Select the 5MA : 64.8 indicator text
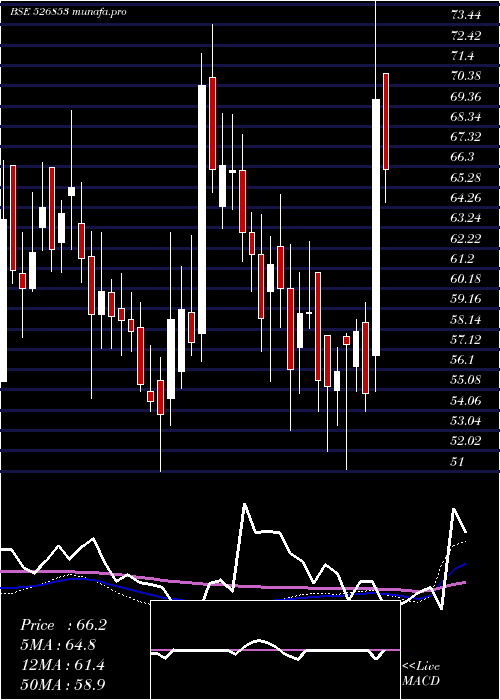The width and height of the screenshot is (500, 700). (58, 645)
